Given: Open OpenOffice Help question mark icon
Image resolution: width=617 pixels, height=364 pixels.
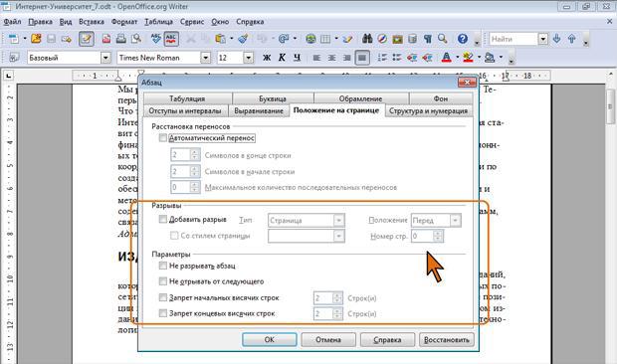Looking at the screenshot, I should tap(463, 39).
